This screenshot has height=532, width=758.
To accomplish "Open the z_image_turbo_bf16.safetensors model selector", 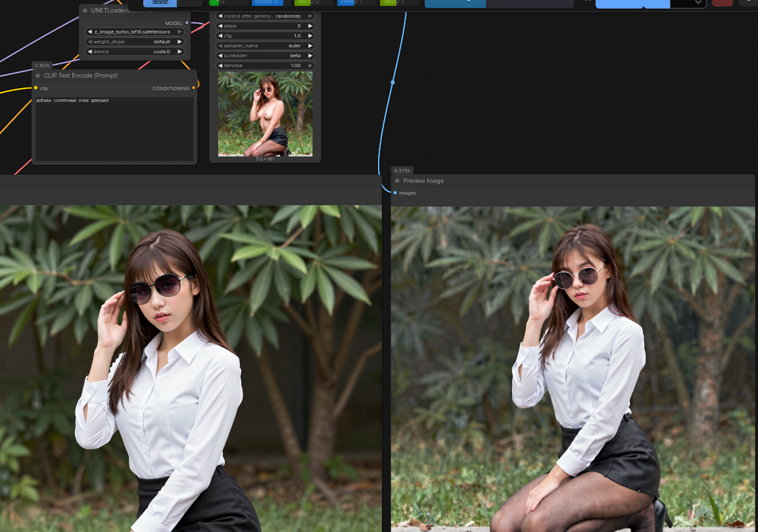I will click(134, 32).
